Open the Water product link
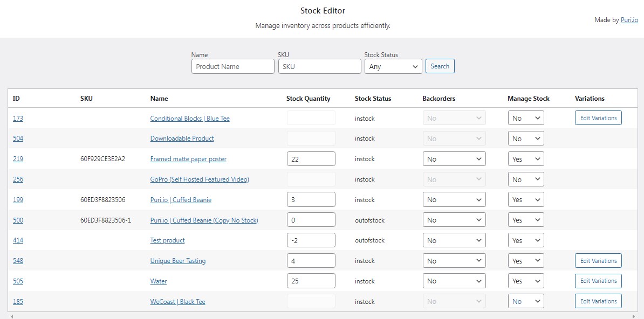Viewport: 644px width, 319px height. 159,281
